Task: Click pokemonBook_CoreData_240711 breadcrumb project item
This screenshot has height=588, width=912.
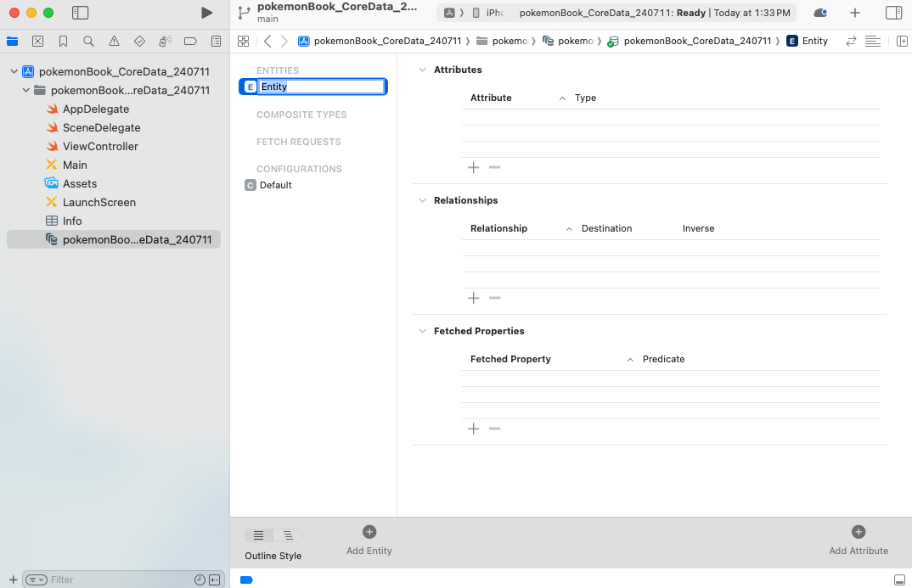Action: 380,42
